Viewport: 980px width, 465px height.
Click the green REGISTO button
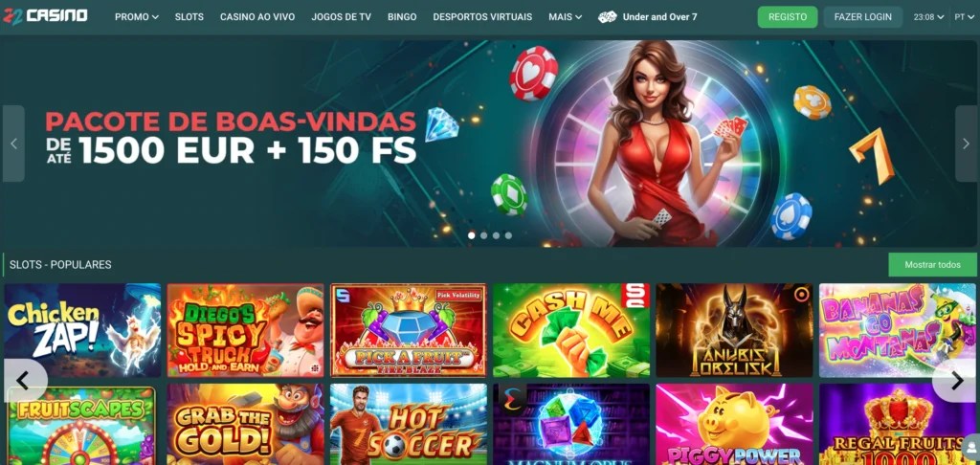788,17
